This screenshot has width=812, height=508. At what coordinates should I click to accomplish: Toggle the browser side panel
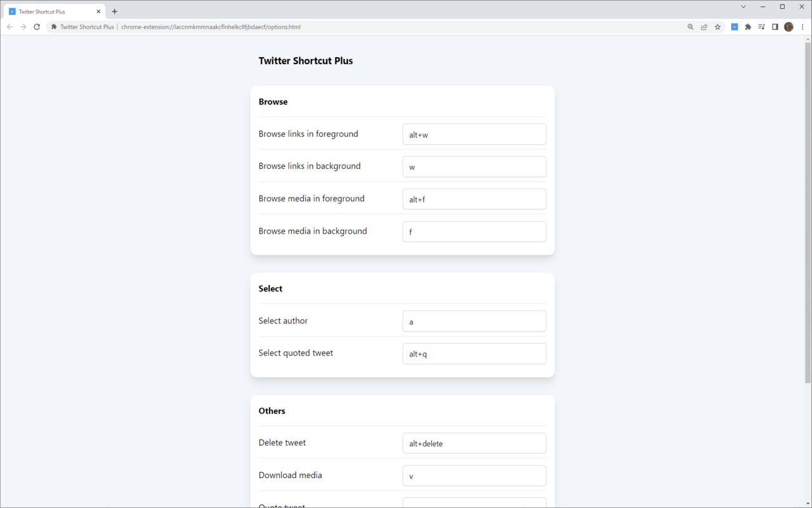click(x=775, y=27)
